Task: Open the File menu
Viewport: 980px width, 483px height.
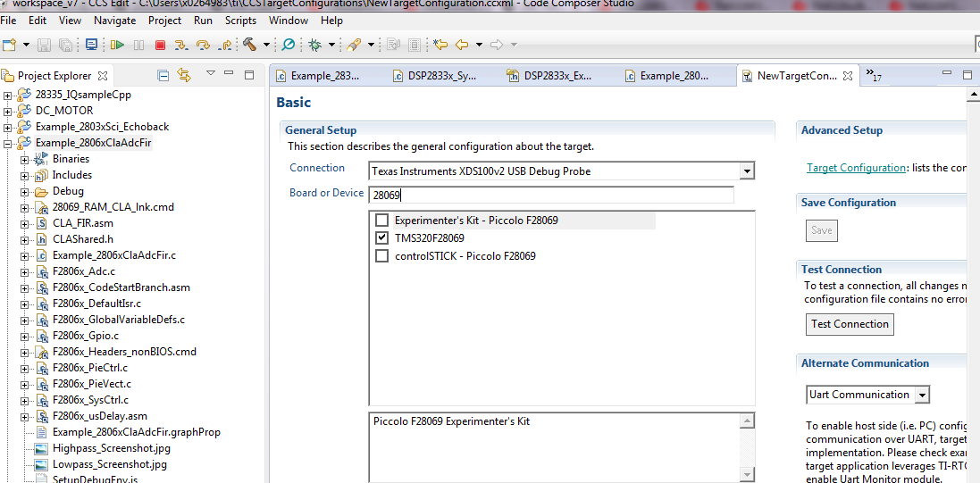Action: 8,20
